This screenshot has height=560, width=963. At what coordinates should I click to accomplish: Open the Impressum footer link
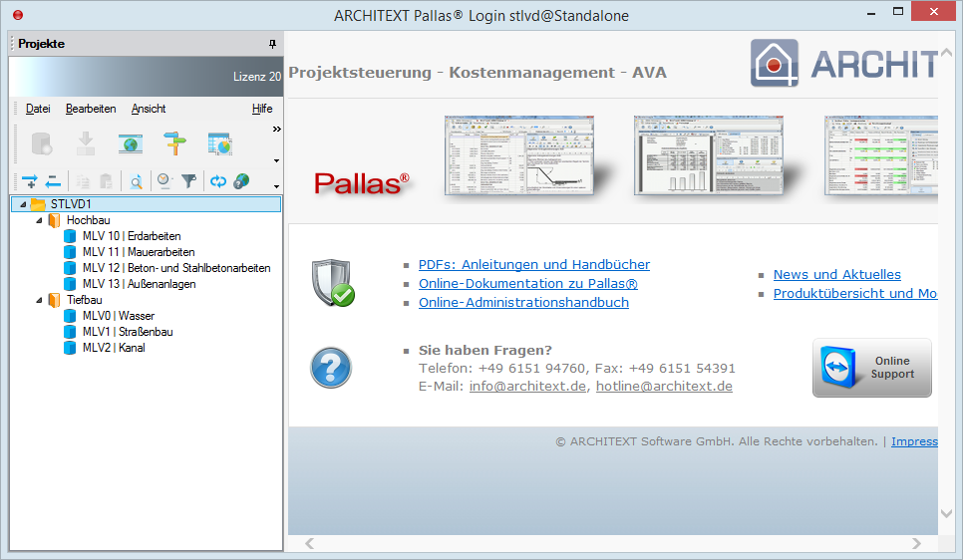914,441
